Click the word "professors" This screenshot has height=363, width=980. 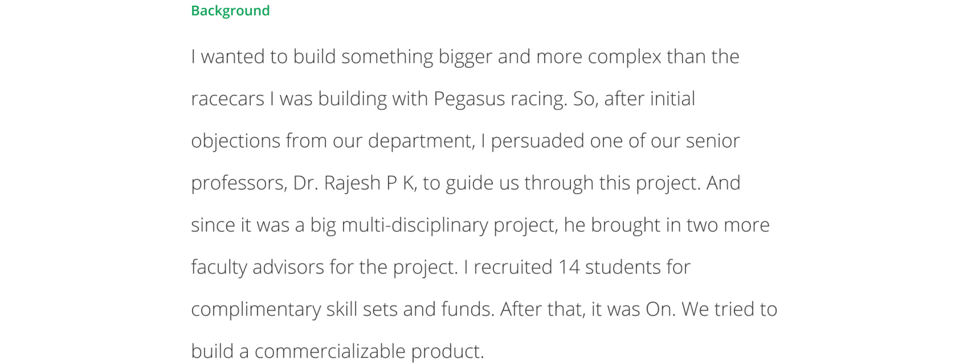click(x=238, y=183)
